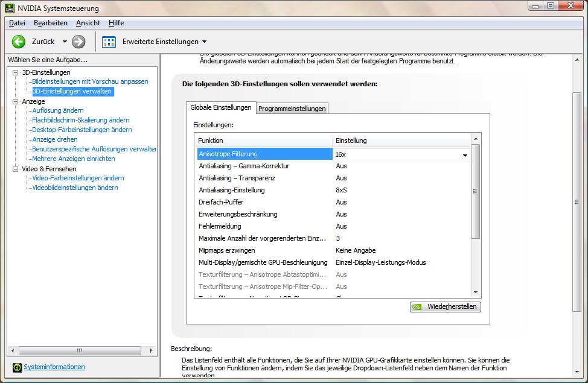Open the Systeminformationen link
This screenshot has height=383, width=588.
pyautogui.click(x=54, y=367)
